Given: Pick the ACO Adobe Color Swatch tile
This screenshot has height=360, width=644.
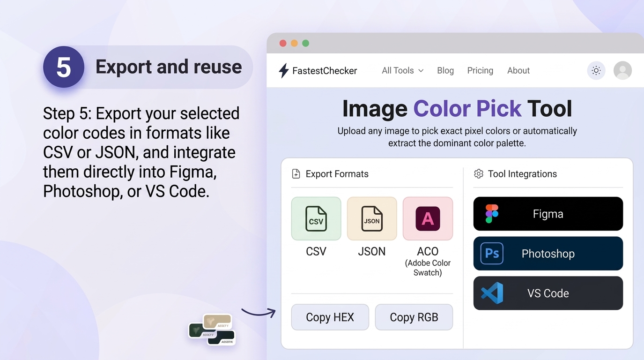Looking at the screenshot, I should 428,218.
